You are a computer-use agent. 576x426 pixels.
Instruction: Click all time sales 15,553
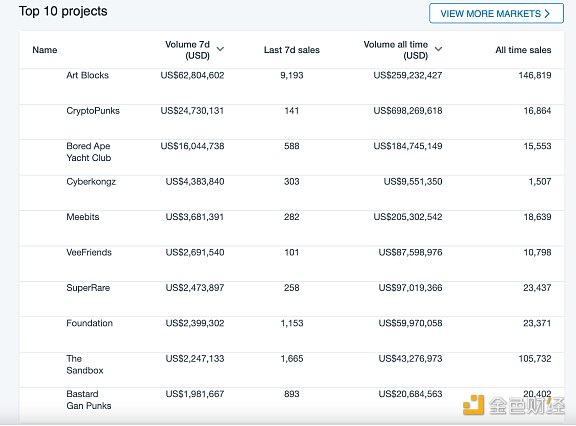tap(537, 146)
